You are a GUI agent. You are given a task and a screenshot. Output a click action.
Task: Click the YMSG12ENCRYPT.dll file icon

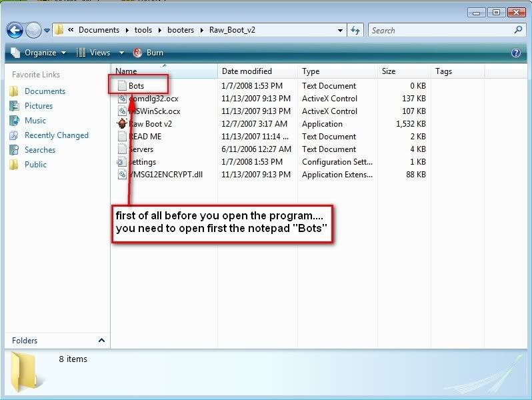click(122, 175)
